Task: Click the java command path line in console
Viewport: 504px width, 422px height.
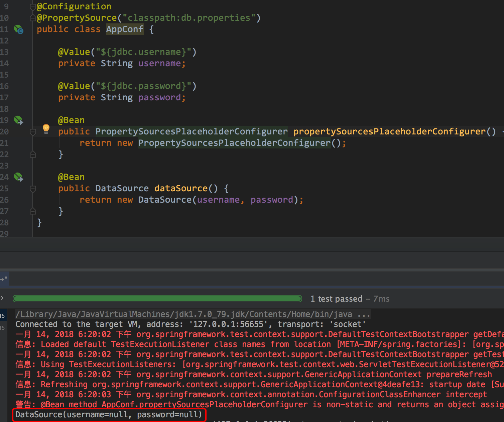Action: [x=193, y=314]
